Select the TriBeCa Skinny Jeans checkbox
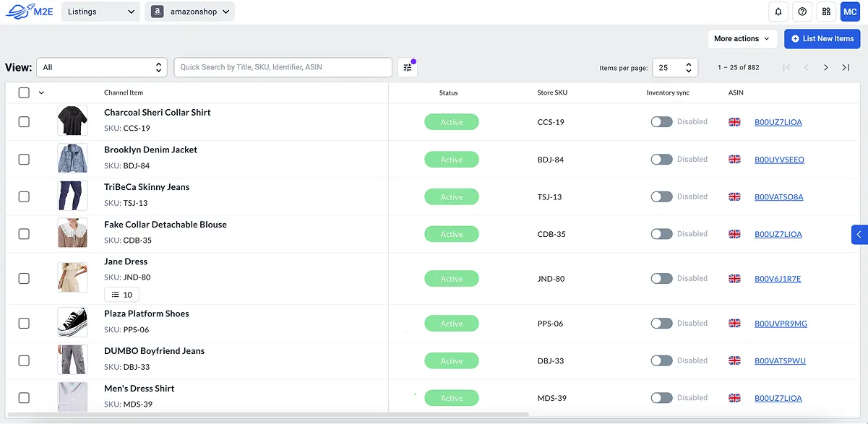868x424 pixels. [x=24, y=196]
